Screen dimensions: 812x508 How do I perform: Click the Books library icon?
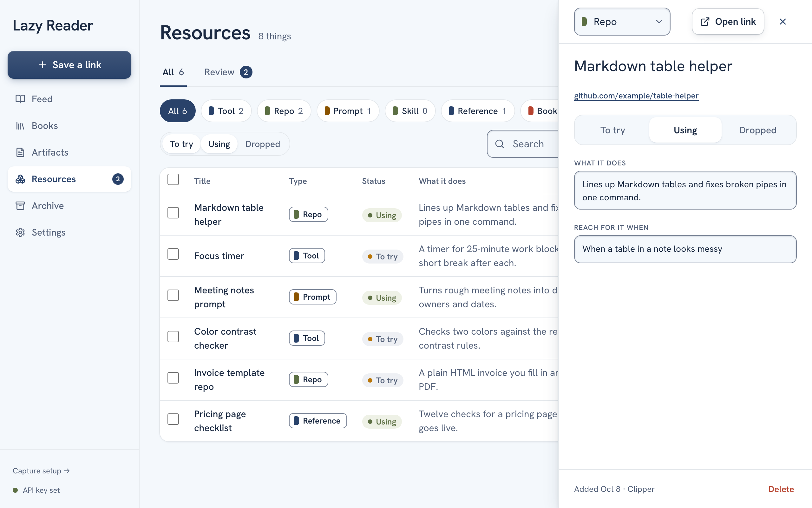[x=20, y=126]
